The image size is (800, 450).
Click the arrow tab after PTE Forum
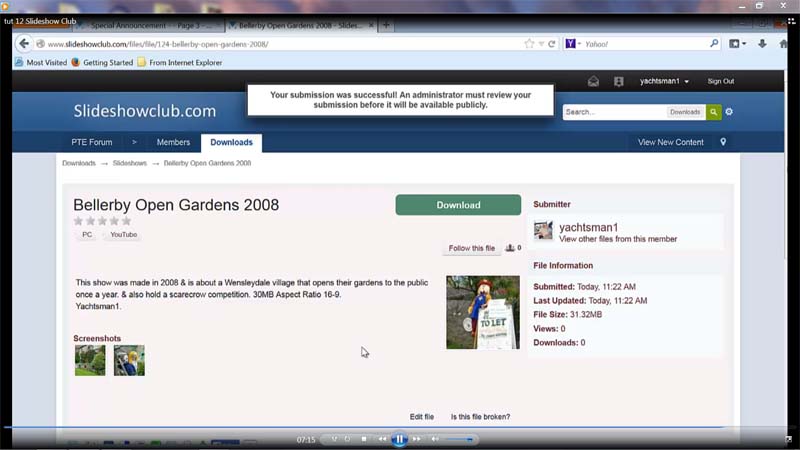134,142
